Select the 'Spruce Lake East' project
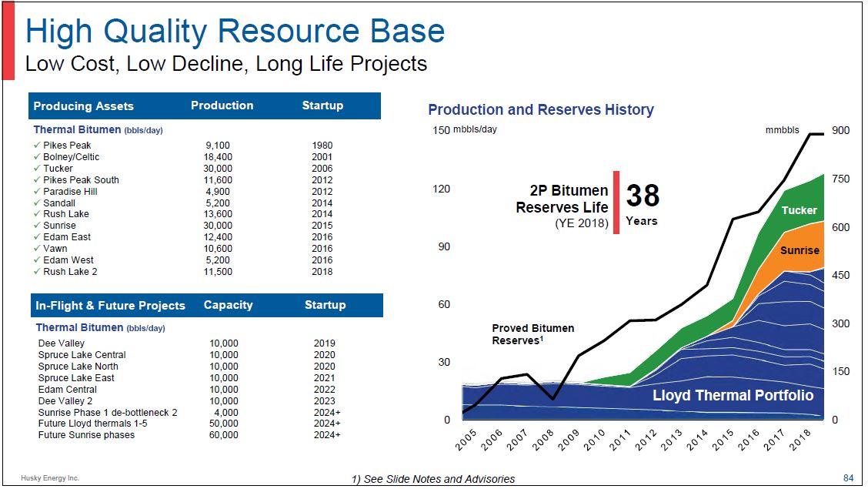Viewport: 868px width, 489px height. [x=76, y=378]
